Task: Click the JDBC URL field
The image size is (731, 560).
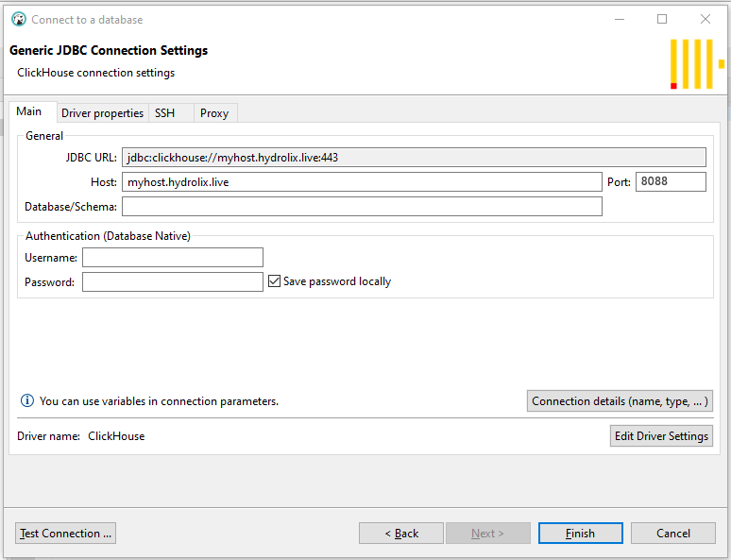Action: 414,157
